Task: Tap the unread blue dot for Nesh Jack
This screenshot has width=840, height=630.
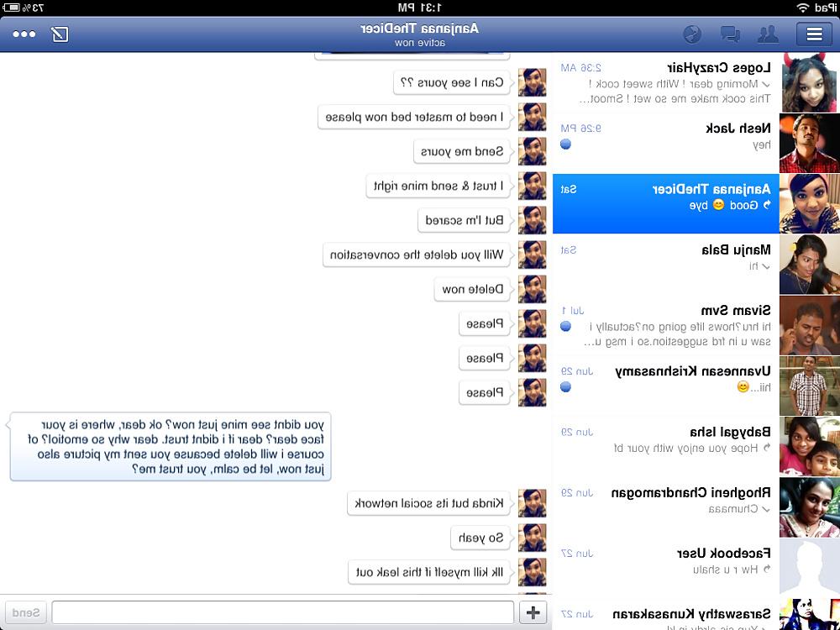Action: (565, 144)
